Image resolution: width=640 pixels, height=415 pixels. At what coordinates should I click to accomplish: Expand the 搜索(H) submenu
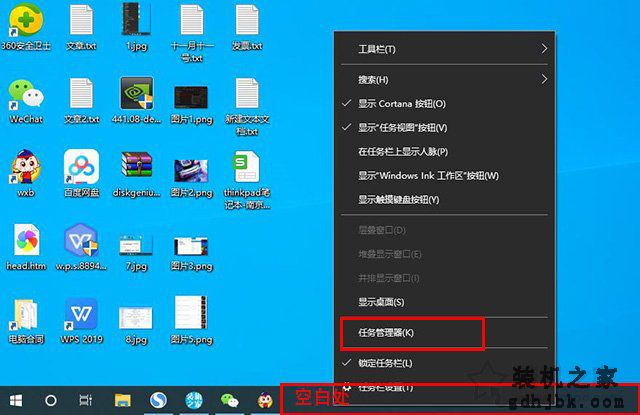pos(444,80)
